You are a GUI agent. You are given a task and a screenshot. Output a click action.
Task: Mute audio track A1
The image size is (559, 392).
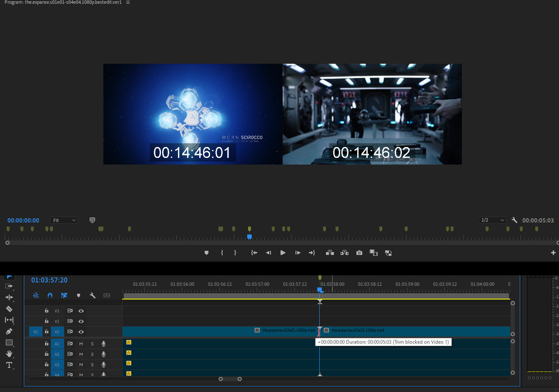coord(81,344)
